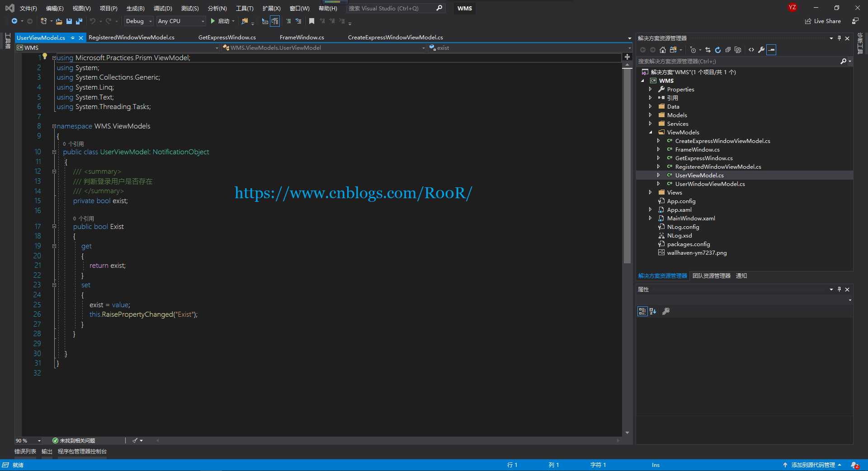Click the Categorized view icon in Properties panel

642,311
